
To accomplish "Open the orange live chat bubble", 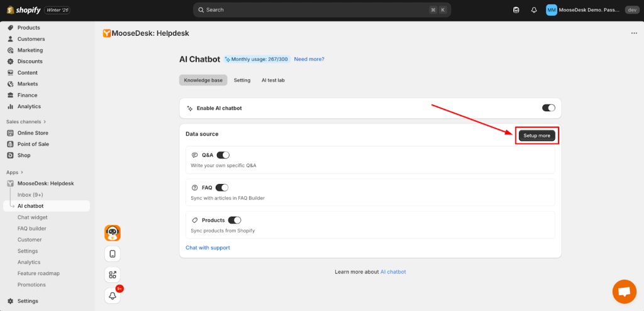I will [x=624, y=292].
